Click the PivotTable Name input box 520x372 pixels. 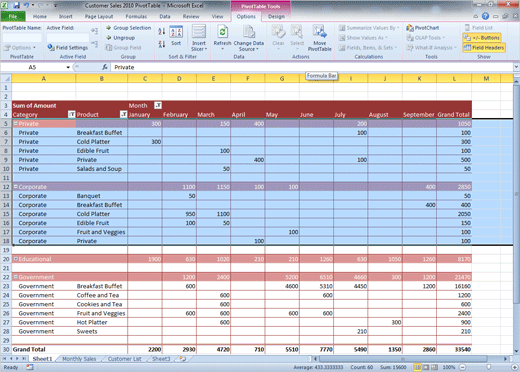[x=22, y=37]
